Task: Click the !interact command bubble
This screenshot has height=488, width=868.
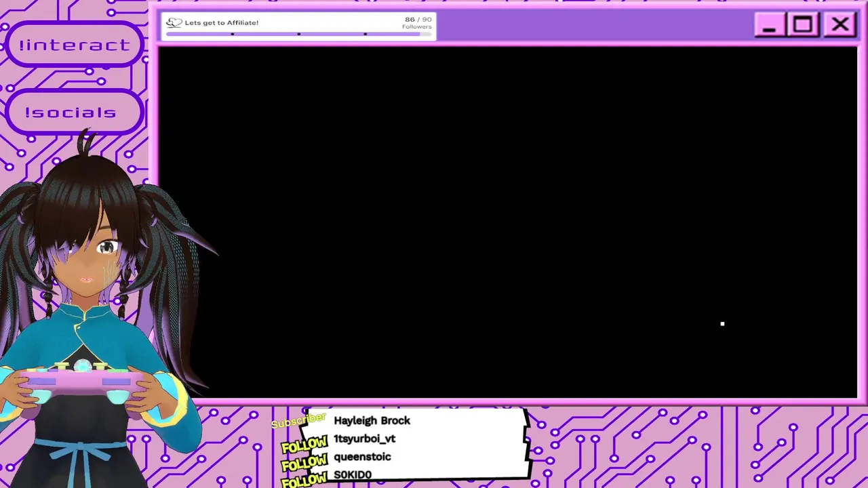Action: [x=75, y=45]
